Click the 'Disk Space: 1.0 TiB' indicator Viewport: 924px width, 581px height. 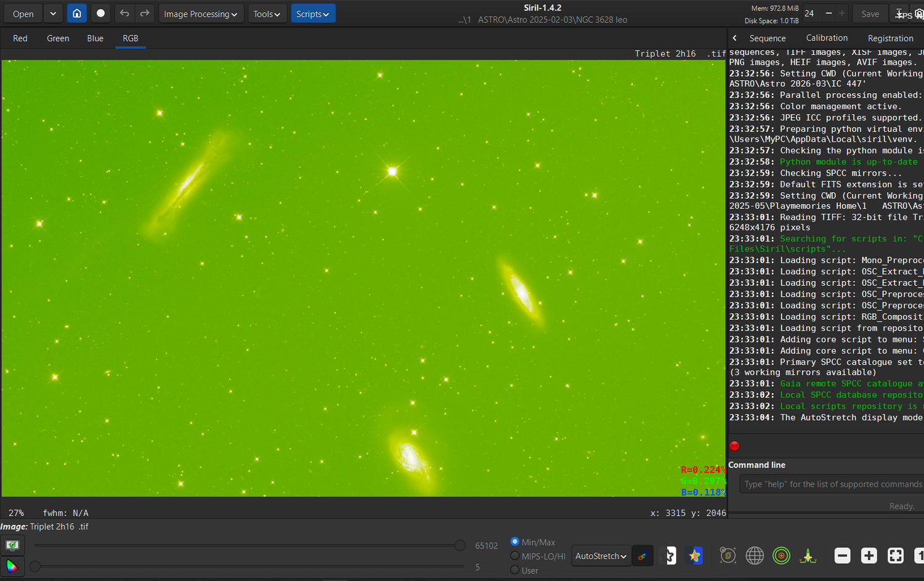pos(771,20)
